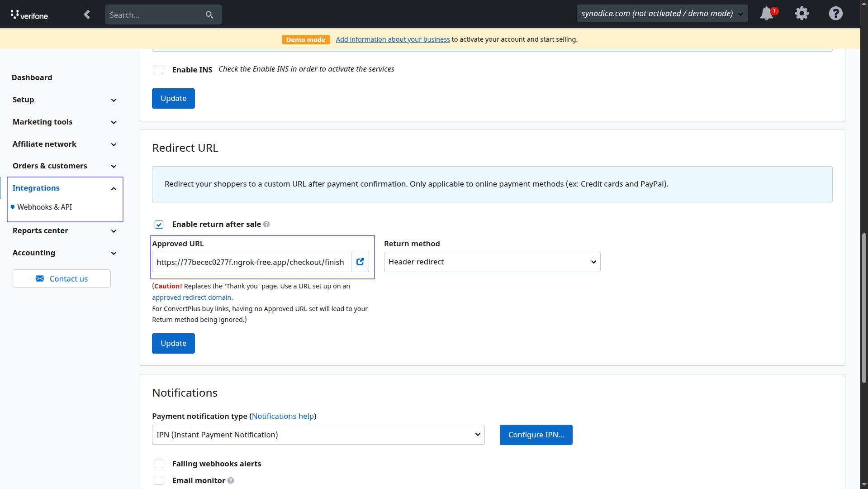Click the Notifications heading
Screen dimensions: 868x489
point(185,393)
